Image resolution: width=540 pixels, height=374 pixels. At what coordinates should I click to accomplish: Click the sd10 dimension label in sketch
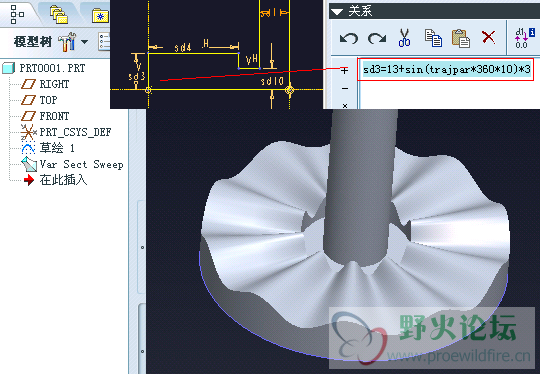click(272, 81)
